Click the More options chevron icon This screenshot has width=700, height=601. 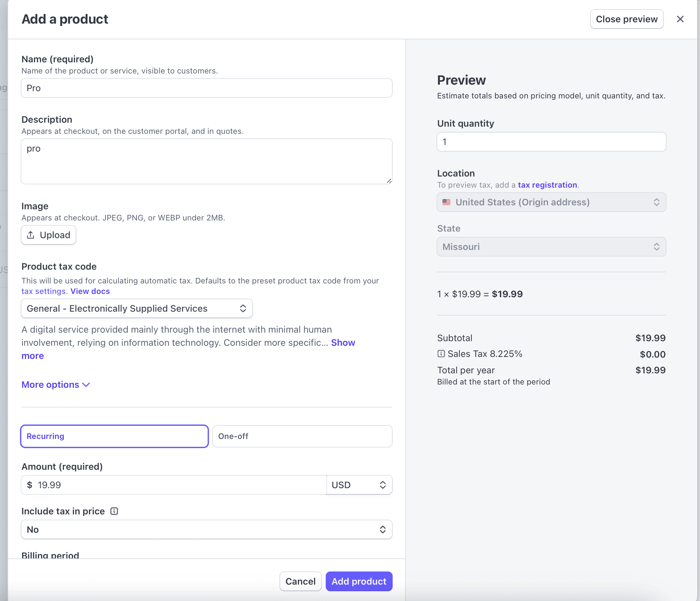coord(86,385)
